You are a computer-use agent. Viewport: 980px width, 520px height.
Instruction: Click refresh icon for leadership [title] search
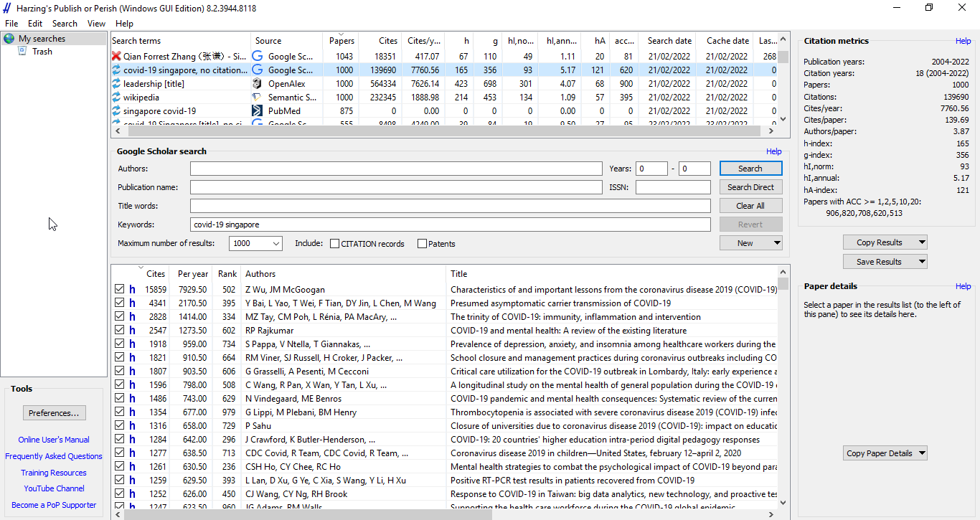(116, 84)
